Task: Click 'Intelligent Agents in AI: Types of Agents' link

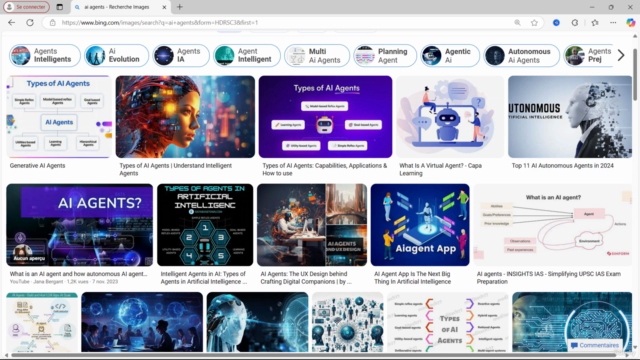Action: click(204, 278)
